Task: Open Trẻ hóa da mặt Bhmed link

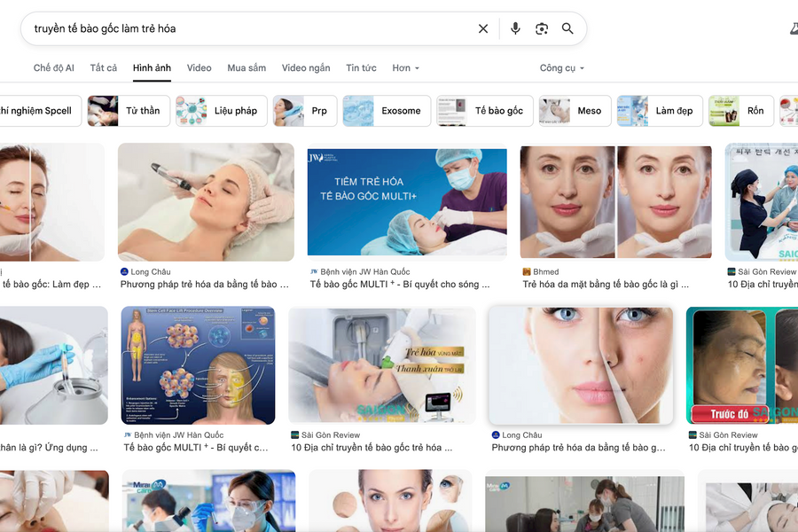Action: point(606,285)
